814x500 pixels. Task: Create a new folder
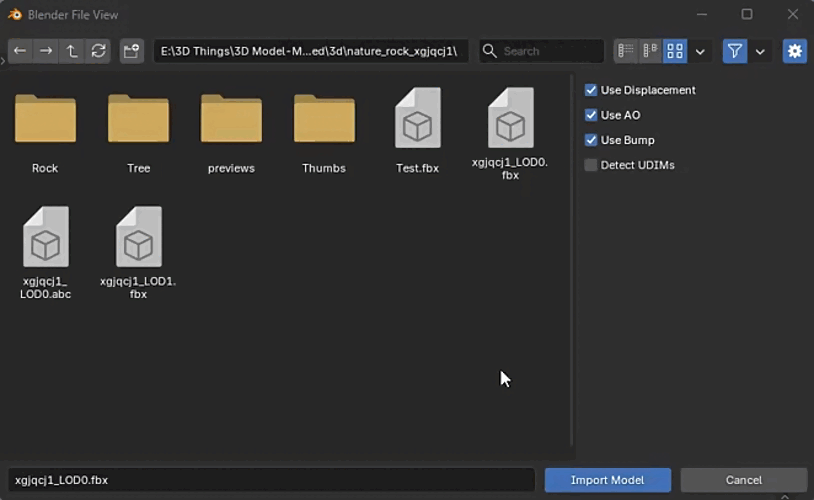[131, 51]
